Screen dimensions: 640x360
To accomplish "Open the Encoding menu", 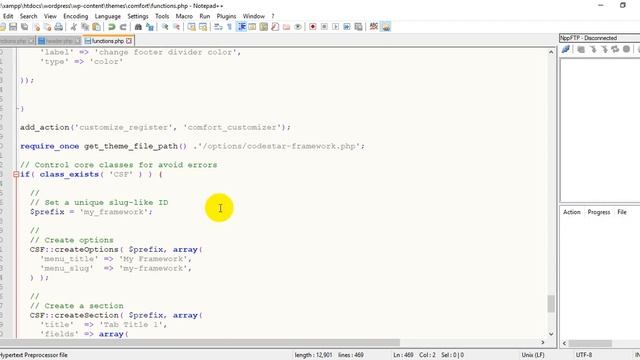I will [x=76, y=16].
